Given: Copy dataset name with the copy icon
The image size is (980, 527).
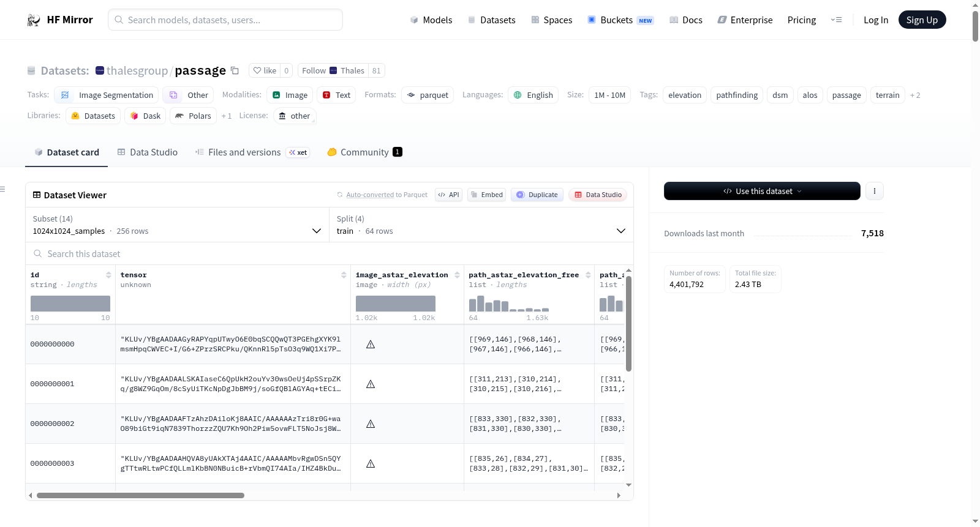Looking at the screenshot, I should click(x=235, y=70).
